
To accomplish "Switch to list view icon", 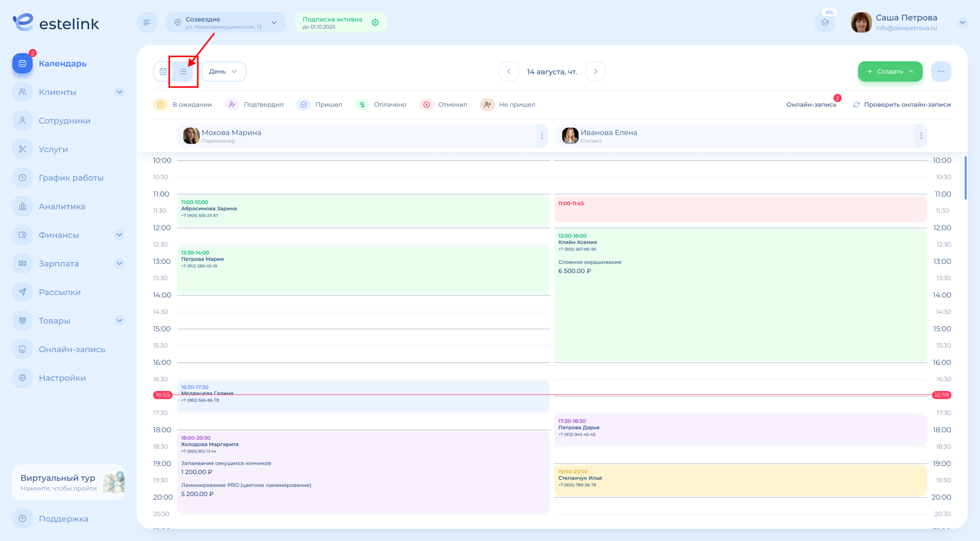I will tap(183, 71).
